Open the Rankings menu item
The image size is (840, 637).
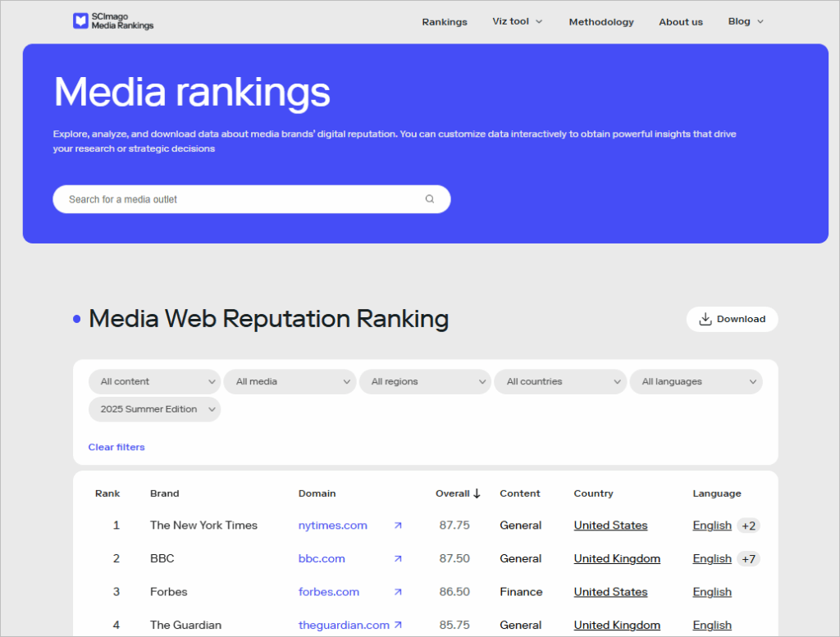point(445,22)
